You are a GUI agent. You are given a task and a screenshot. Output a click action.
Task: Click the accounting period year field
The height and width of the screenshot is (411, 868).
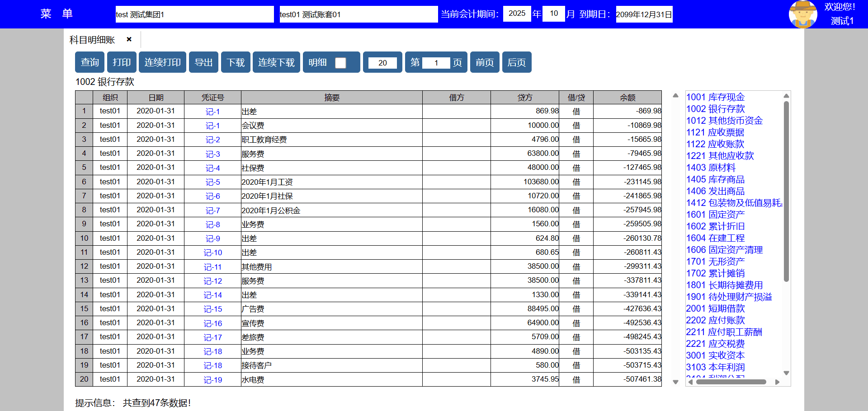pos(517,14)
